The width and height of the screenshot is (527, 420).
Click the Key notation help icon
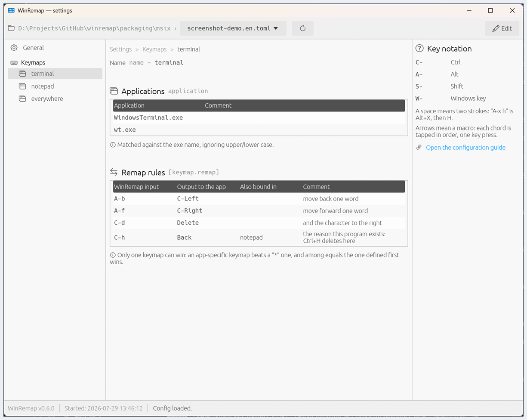419,49
